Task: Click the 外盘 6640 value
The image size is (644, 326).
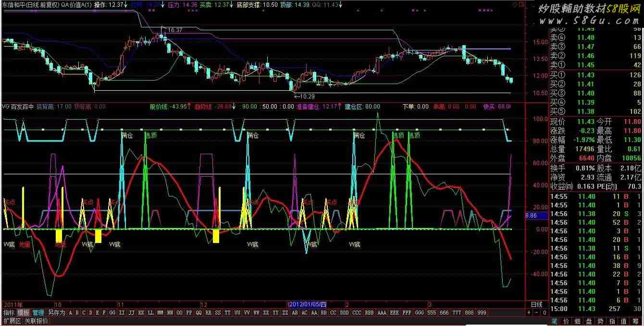Action: (586, 158)
